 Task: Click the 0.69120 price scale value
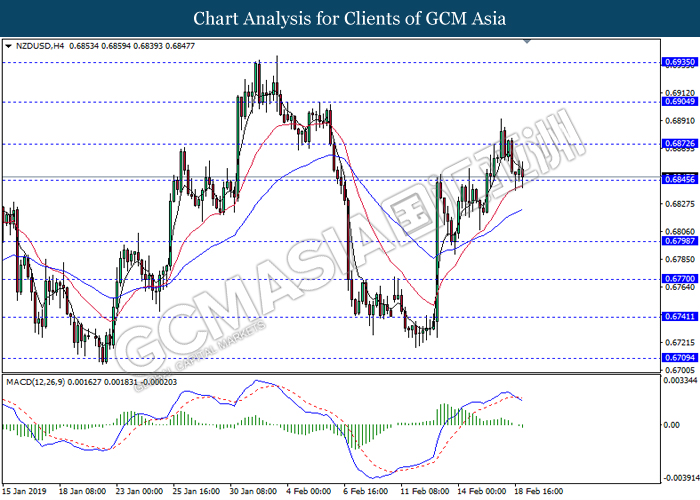679,93
